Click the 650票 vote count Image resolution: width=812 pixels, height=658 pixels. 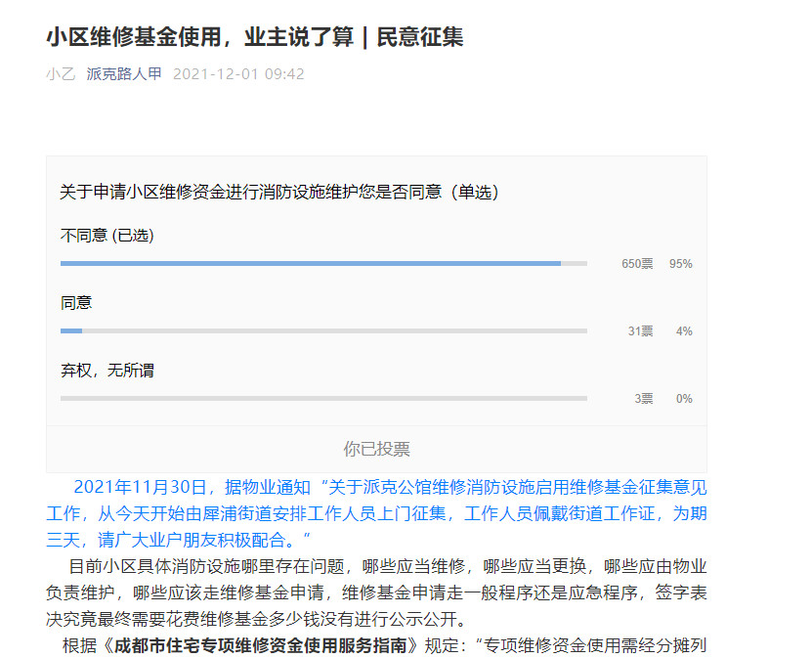(x=637, y=264)
